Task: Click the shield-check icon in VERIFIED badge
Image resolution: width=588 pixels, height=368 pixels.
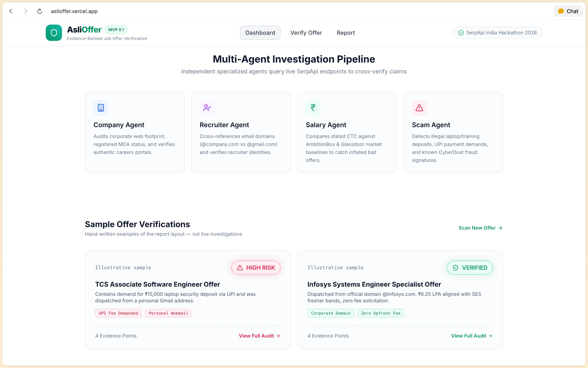Action: point(455,268)
